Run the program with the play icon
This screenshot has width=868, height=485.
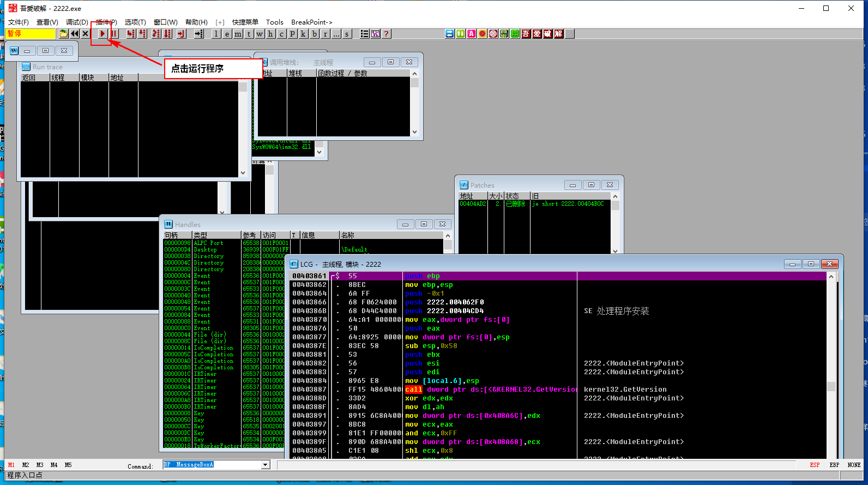pyautogui.click(x=102, y=34)
